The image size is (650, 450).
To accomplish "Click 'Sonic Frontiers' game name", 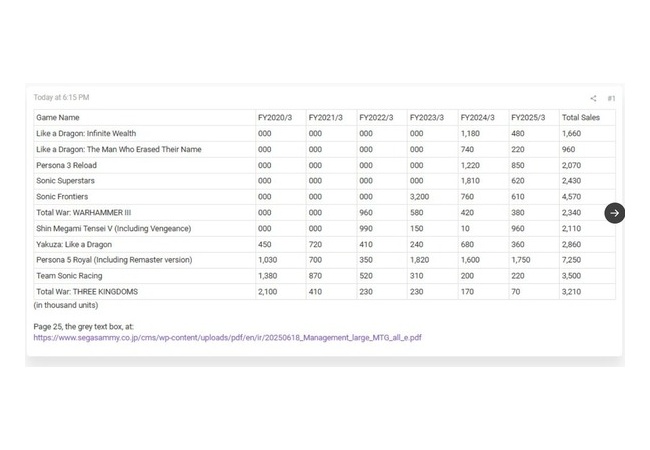I will coord(62,196).
